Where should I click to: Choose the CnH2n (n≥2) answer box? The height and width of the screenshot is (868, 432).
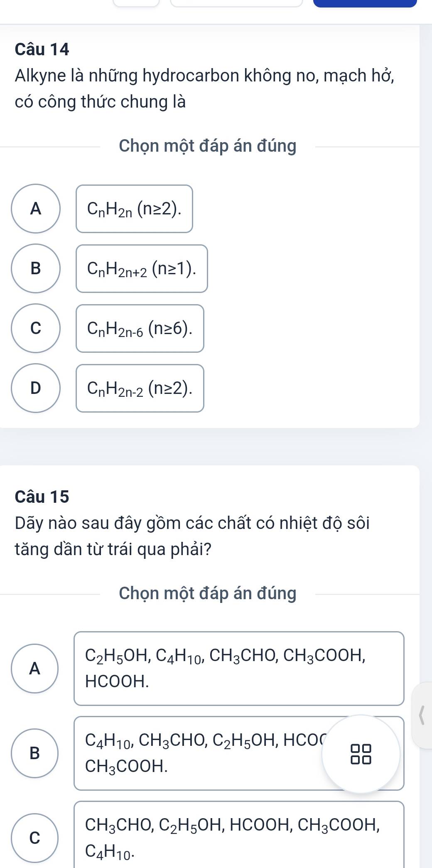[134, 209]
